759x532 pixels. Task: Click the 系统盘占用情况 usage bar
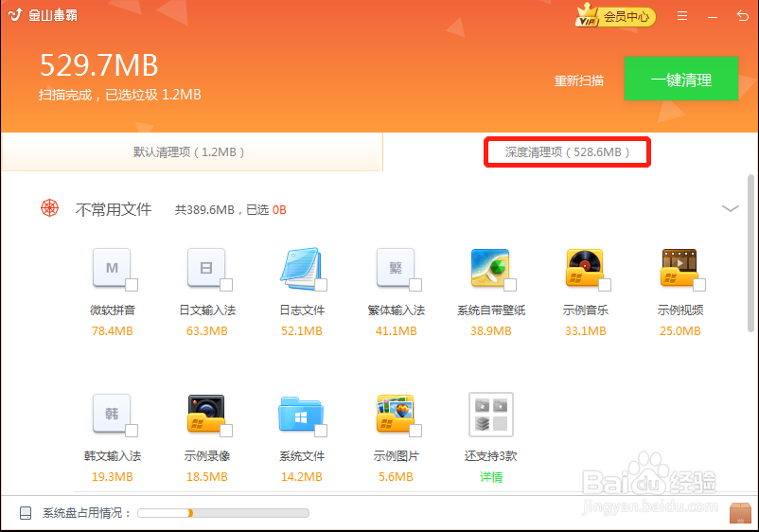pyautogui.click(x=223, y=513)
